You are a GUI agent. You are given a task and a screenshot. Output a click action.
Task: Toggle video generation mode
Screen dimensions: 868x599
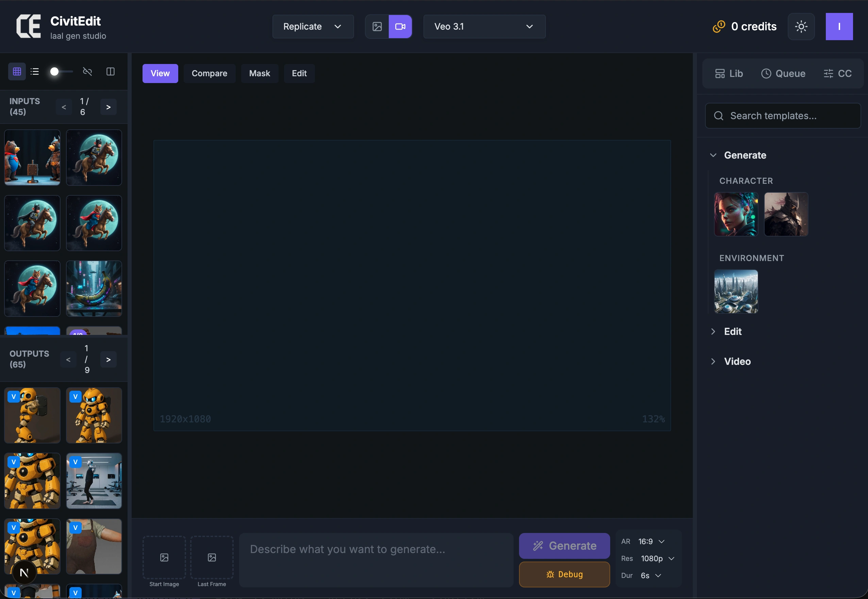pyautogui.click(x=400, y=26)
